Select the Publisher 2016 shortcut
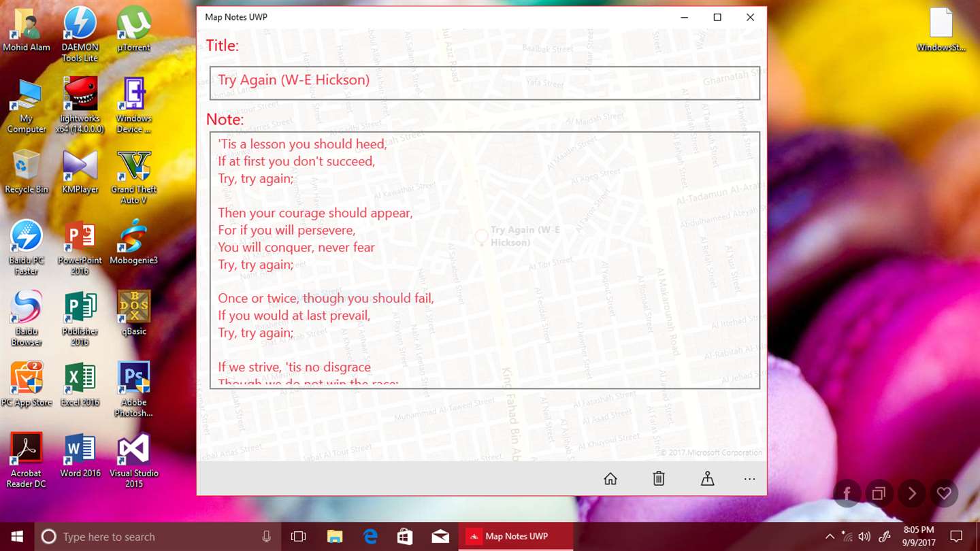 (x=80, y=319)
